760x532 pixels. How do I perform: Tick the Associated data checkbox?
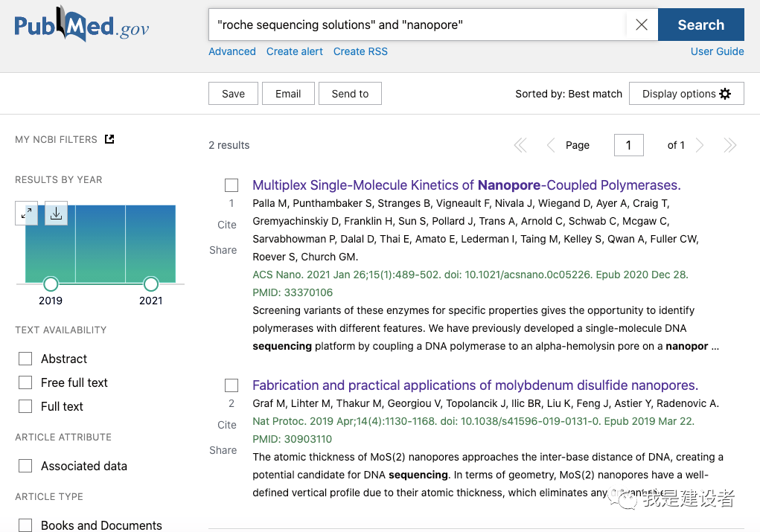tap(25, 466)
